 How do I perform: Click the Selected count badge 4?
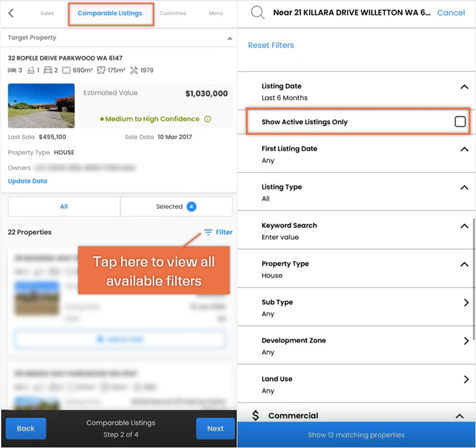point(191,206)
